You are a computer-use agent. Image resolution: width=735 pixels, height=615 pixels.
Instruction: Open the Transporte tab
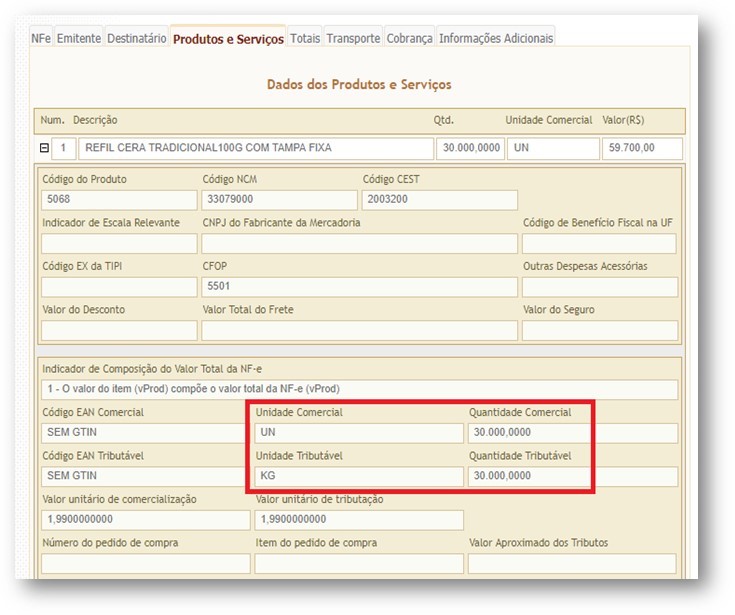[353, 38]
